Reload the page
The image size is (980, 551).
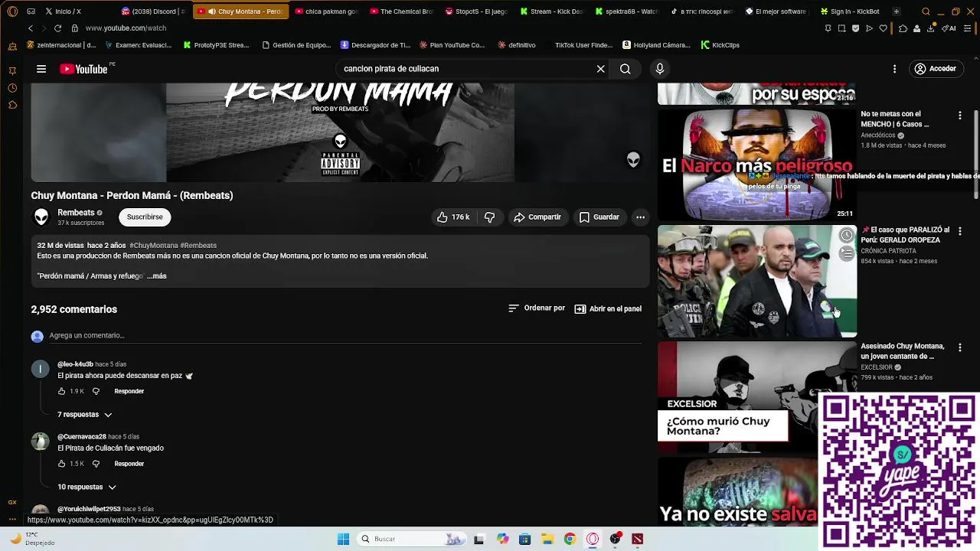point(57,28)
